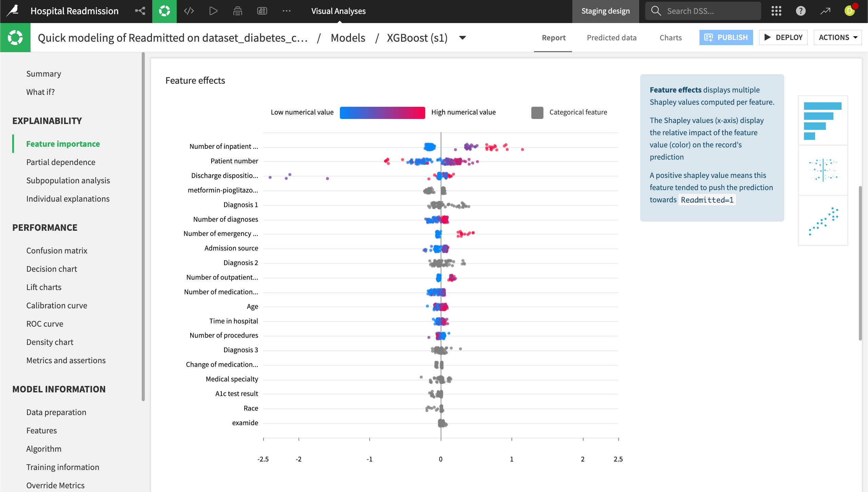
Task: Toggle the bottom scatter plot view thumbnail
Action: click(x=823, y=221)
